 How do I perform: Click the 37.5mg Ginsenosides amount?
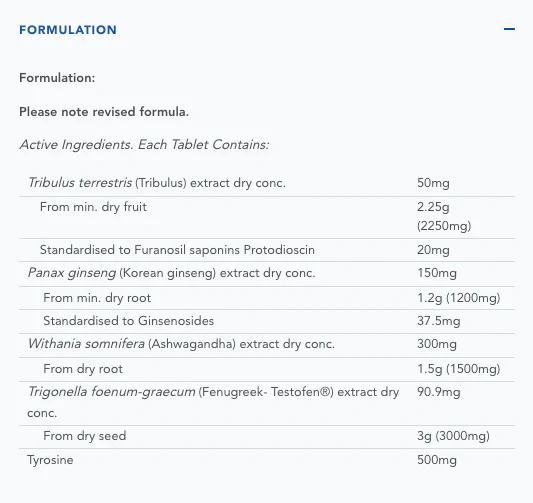[439, 321]
